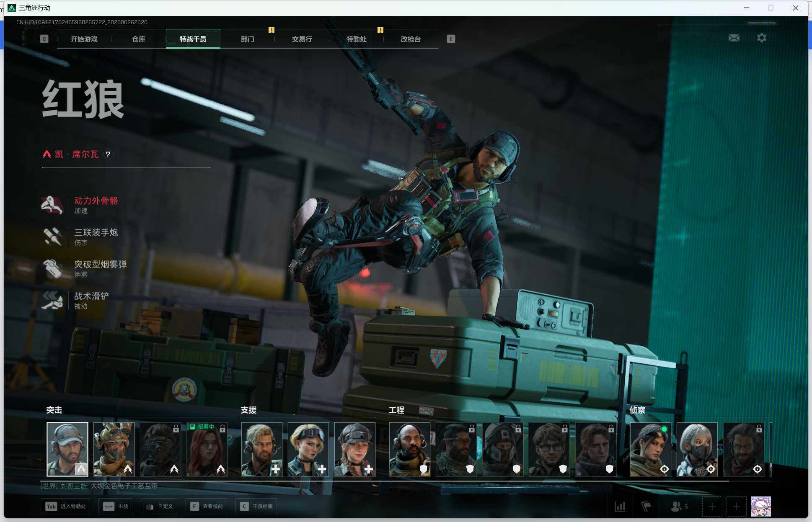Click the E key next-tab icon
812x522 pixels.
pyautogui.click(x=451, y=39)
